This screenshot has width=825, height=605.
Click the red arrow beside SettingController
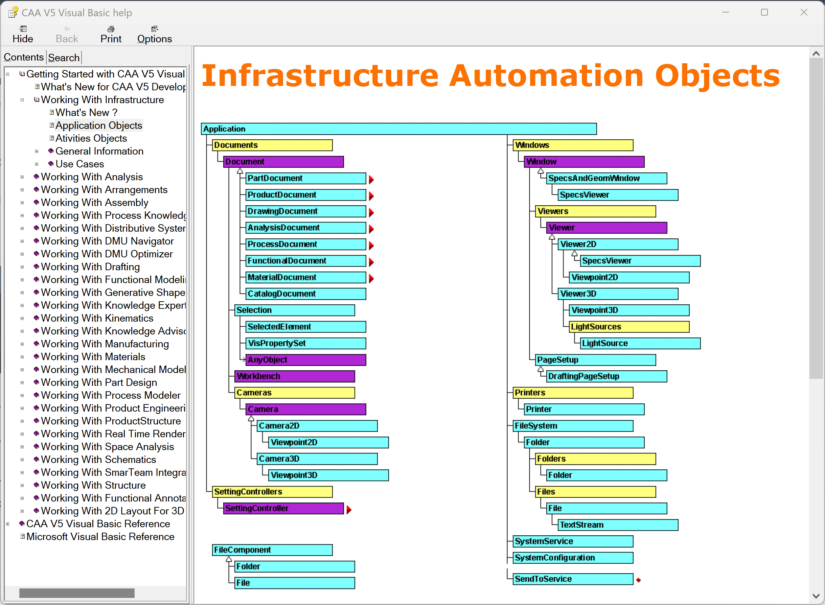point(350,508)
